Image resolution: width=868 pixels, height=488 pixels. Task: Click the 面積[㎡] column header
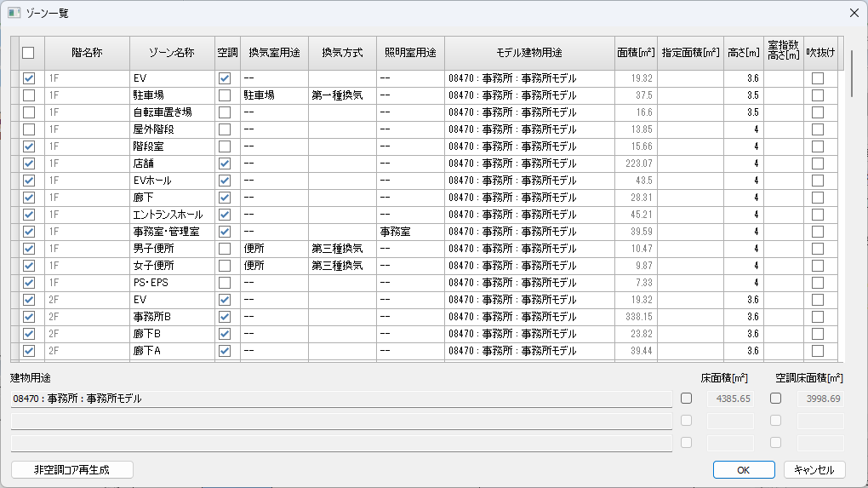636,53
